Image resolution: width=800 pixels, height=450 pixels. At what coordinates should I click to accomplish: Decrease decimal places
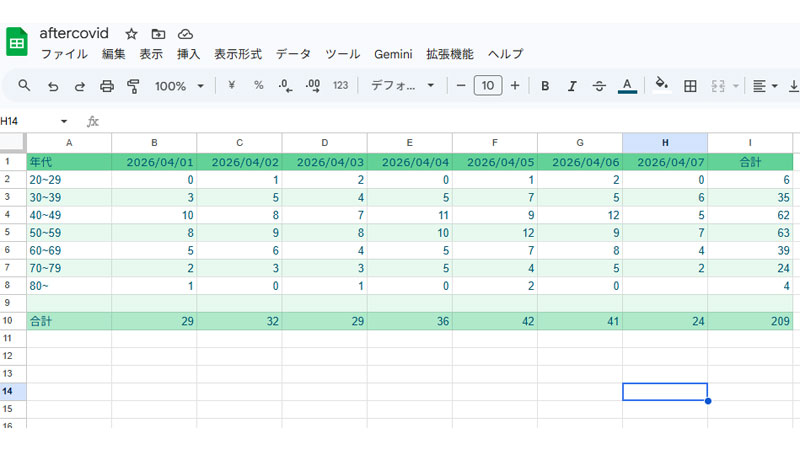pyautogui.click(x=286, y=86)
